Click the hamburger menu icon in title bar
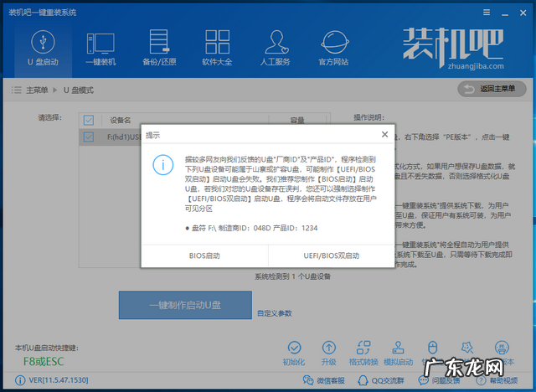 pos(487,13)
